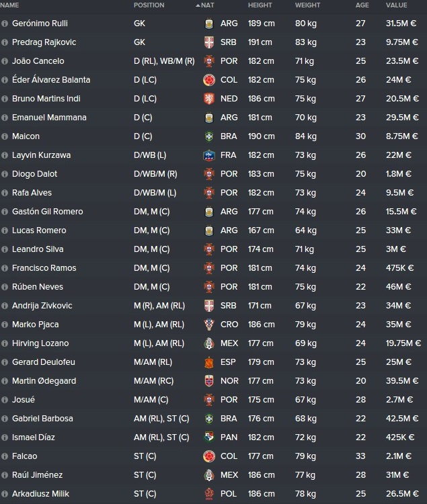The image size is (427, 504).
Task: Click the WEIGHT column header
Action: pos(307,5)
